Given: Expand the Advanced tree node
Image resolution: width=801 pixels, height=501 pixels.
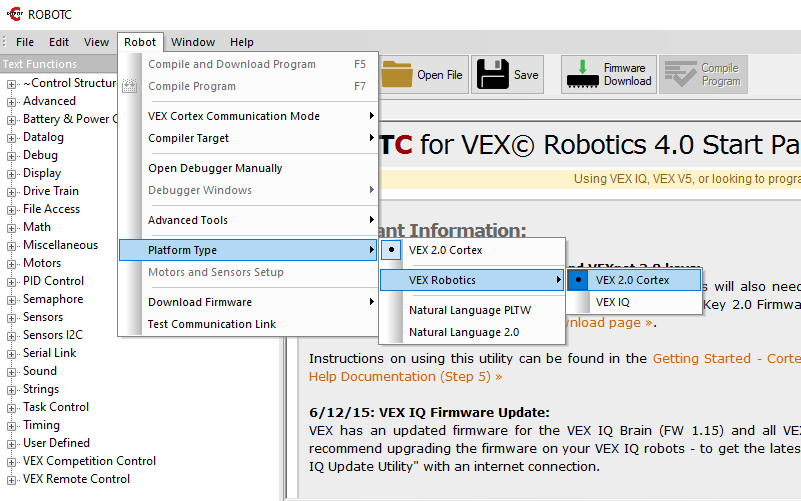Looking at the screenshot, I should coord(11,102).
